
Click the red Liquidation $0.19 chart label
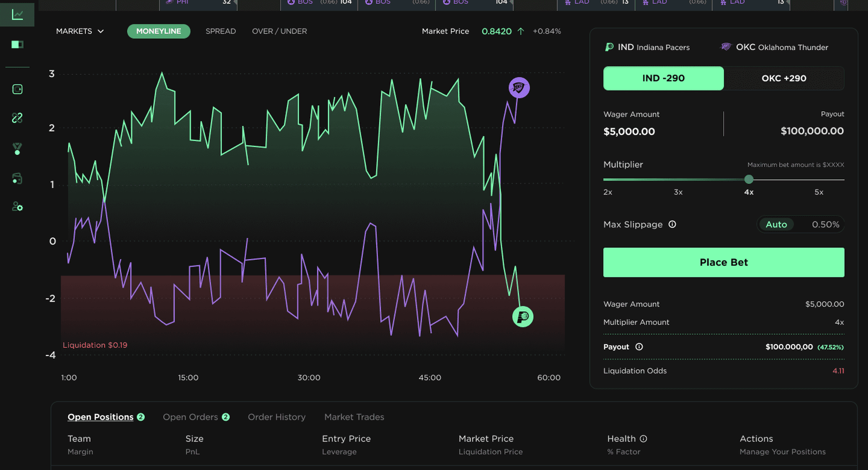(95, 345)
